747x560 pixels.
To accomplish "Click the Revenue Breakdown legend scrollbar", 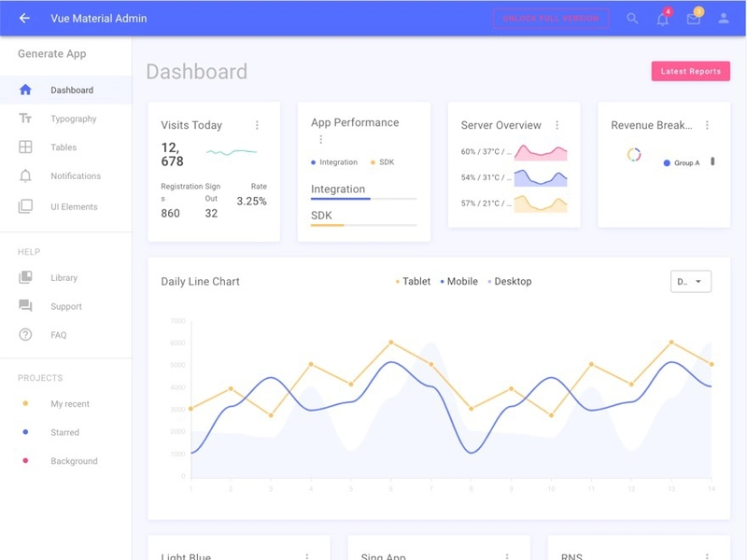I will point(712,161).
